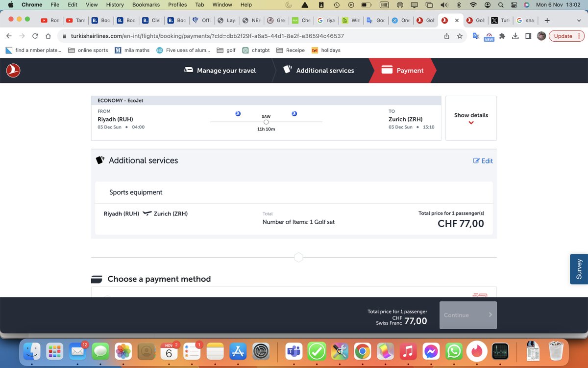Image resolution: width=588 pixels, height=368 pixels.
Task: Select the Payment step tab
Action: [x=402, y=71]
